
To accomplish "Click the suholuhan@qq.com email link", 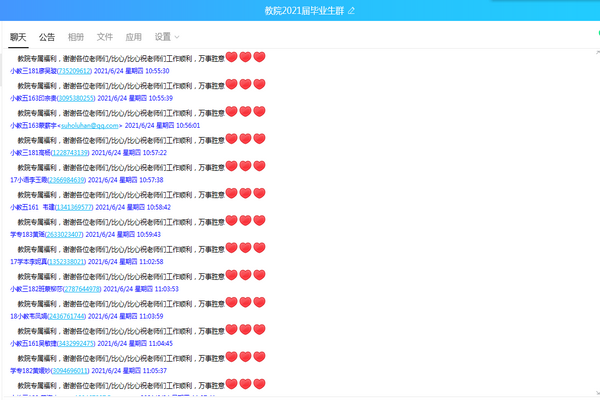I will pyautogui.click(x=91, y=126).
